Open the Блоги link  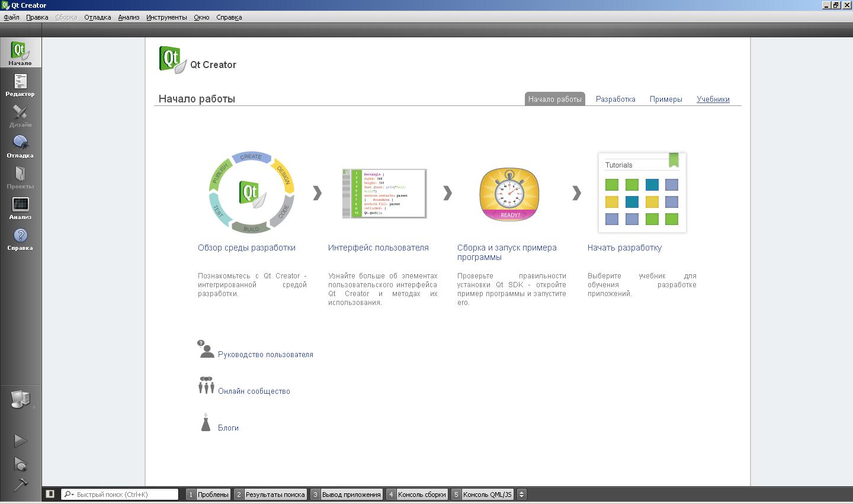pyautogui.click(x=228, y=428)
